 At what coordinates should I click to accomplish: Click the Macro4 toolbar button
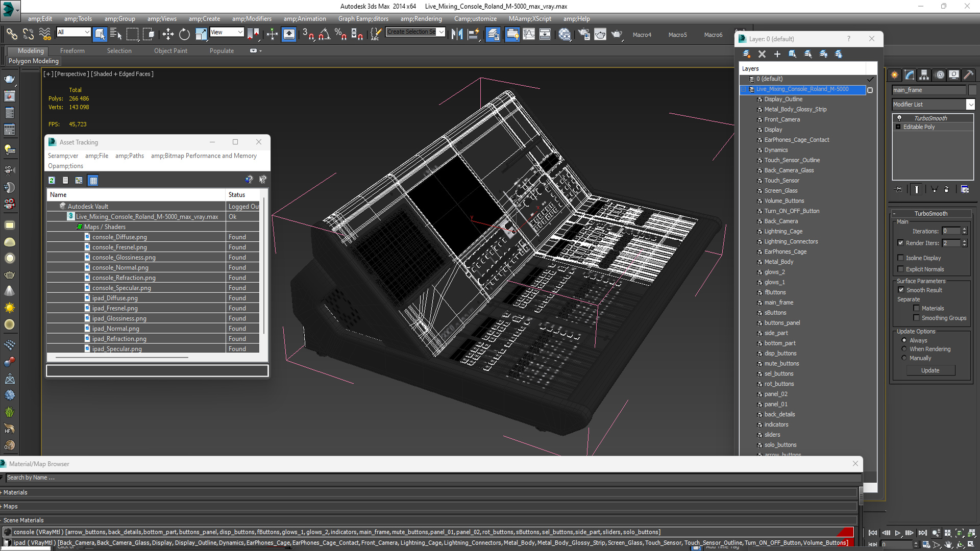tap(642, 35)
